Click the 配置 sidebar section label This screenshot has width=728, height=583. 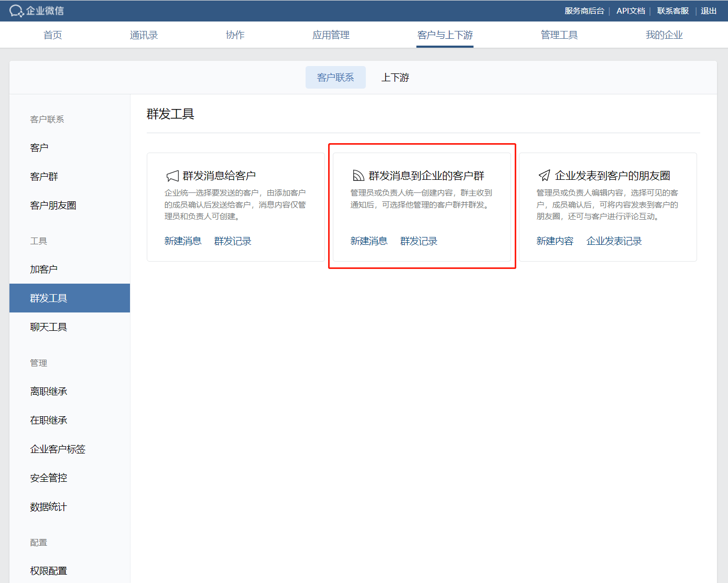point(39,543)
